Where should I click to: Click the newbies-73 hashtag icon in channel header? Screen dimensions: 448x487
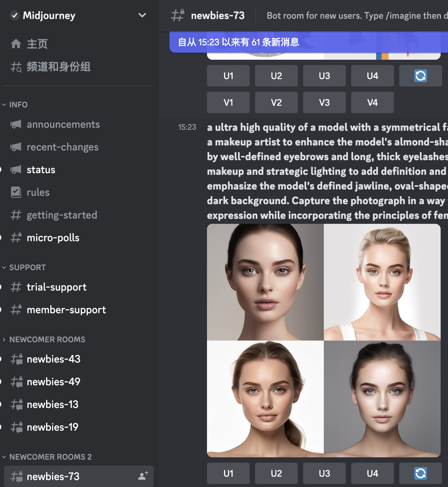pyautogui.click(x=178, y=15)
